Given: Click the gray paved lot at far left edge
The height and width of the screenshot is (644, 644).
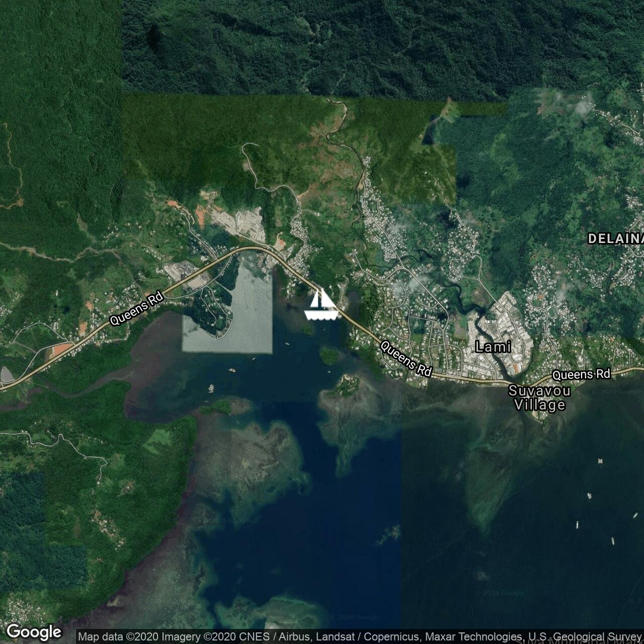Looking at the screenshot, I should 7,375.
